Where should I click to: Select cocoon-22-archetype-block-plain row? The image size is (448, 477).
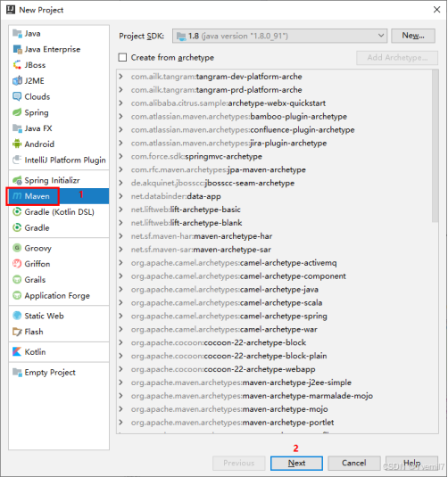(x=277, y=356)
